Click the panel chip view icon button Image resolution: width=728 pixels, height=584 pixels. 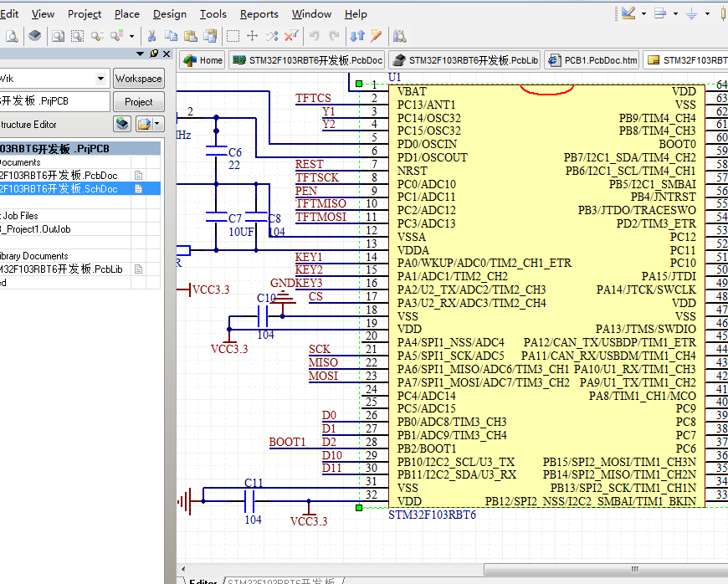coord(121,124)
